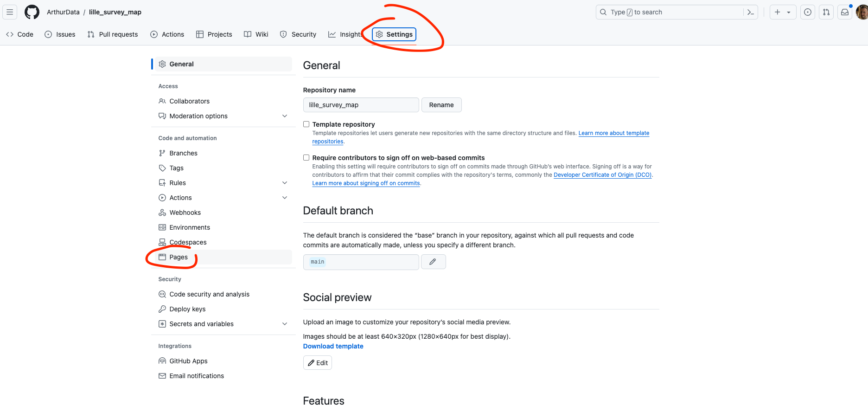Open the user avatar menu
The height and width of the screenshot is (406, 868).
pyautogui.click(x=862, y=12)
